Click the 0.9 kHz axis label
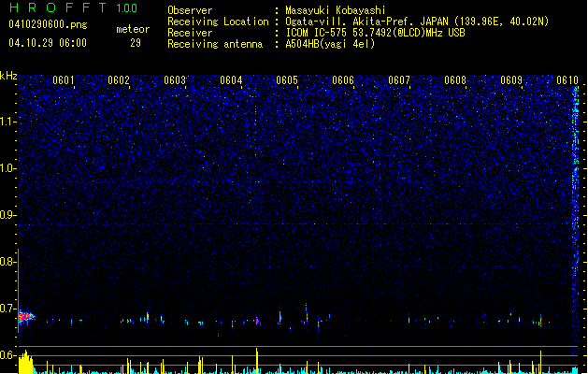This screenshot has width=588, height=374. [x=7, y=215]
